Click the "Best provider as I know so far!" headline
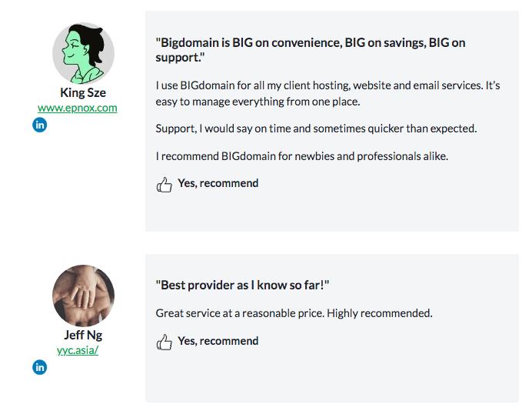This screenshot has height=411, width=532. point(242,285)
